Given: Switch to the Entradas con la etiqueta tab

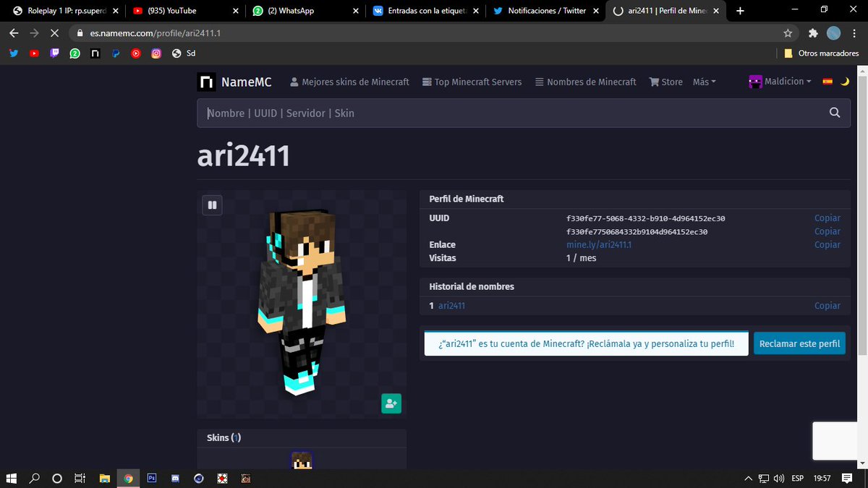Looking at the screenshot, I should point(424,11).
